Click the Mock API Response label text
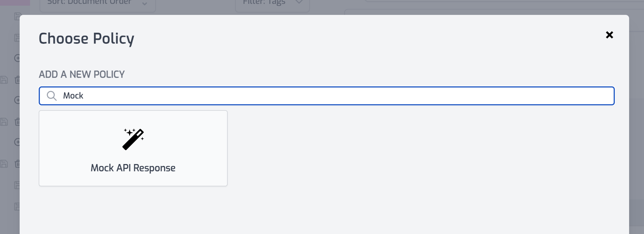 click(133, 168)
